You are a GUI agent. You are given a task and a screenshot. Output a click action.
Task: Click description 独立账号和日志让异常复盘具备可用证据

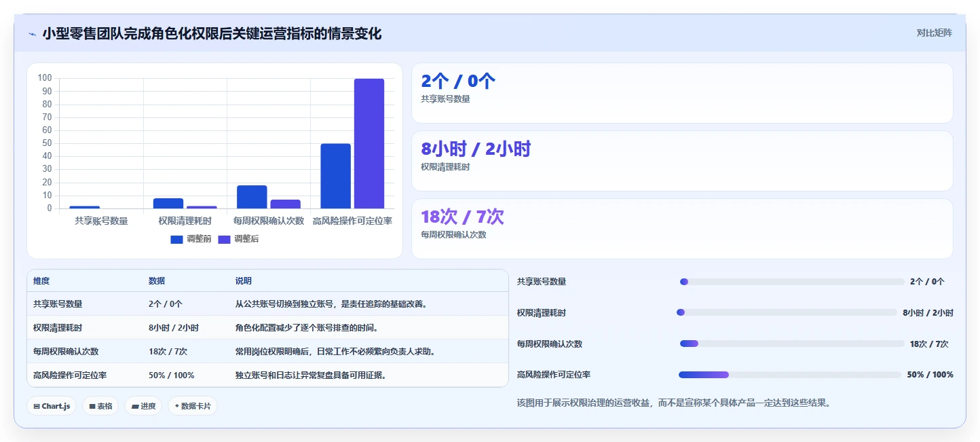311,375
